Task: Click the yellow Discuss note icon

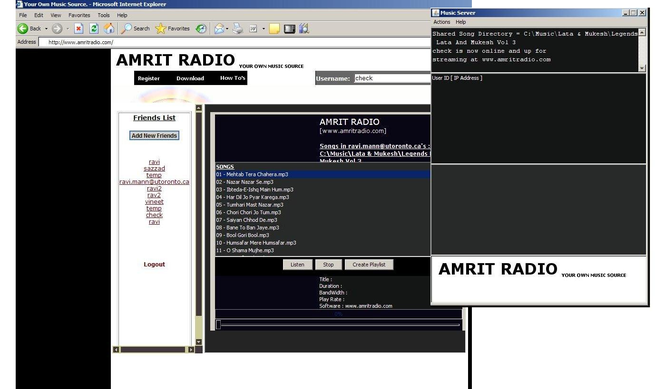Action: click(x=274, y=28)
